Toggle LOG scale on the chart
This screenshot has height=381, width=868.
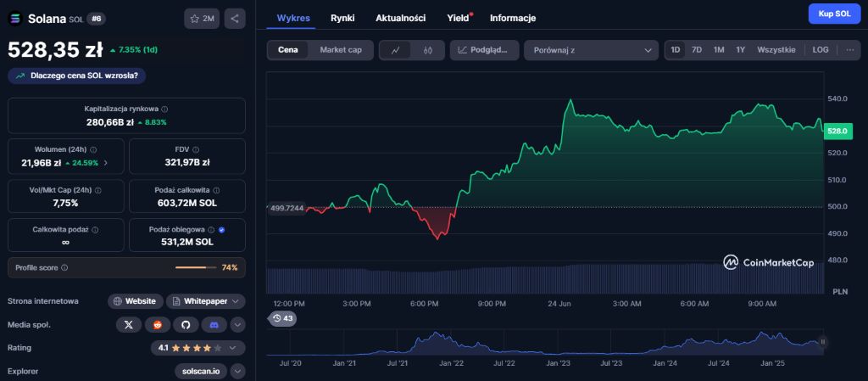click(x=821, y=50)
